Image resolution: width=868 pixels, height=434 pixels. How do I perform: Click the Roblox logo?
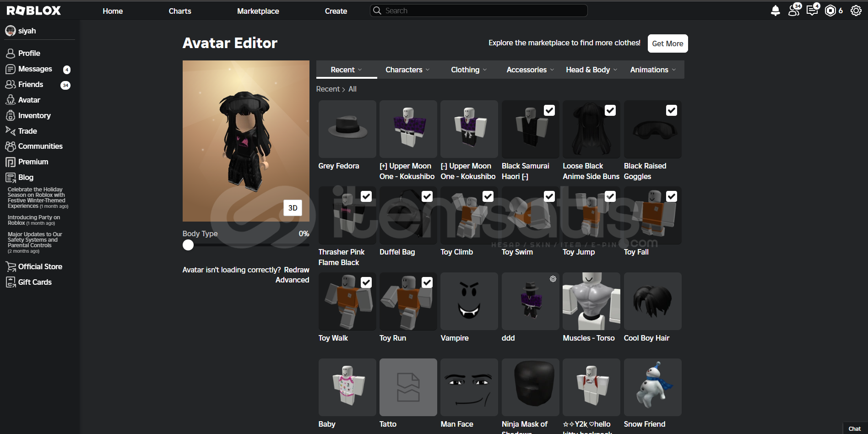[x=33, y=11]
